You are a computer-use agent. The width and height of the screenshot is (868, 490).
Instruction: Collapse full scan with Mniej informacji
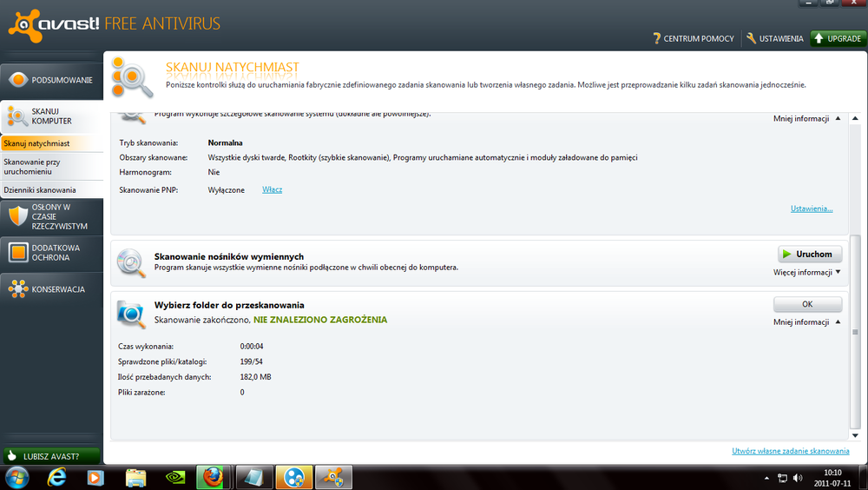point(806,119)
